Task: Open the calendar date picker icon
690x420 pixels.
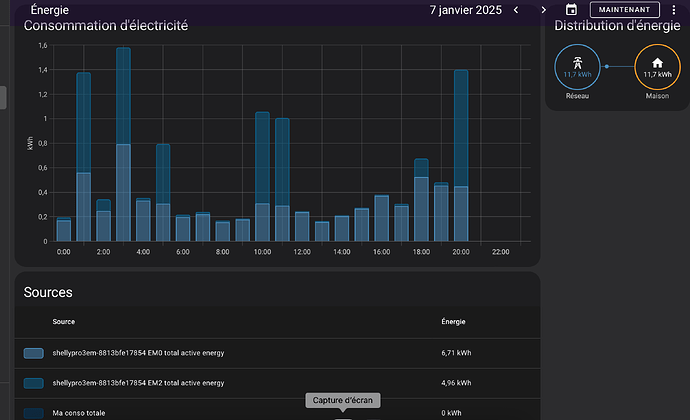Action: coord(571,9)
